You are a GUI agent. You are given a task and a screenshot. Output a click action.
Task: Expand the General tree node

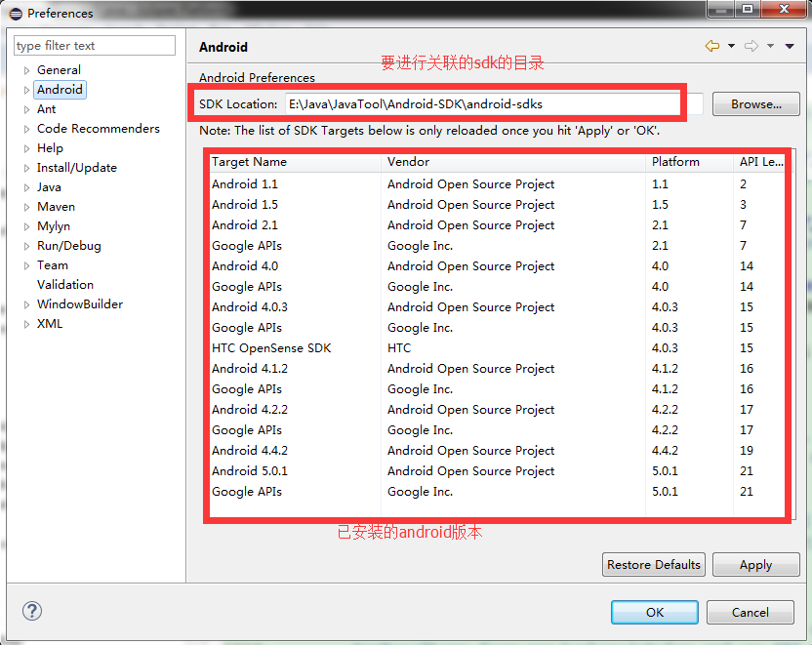[27, 70]
